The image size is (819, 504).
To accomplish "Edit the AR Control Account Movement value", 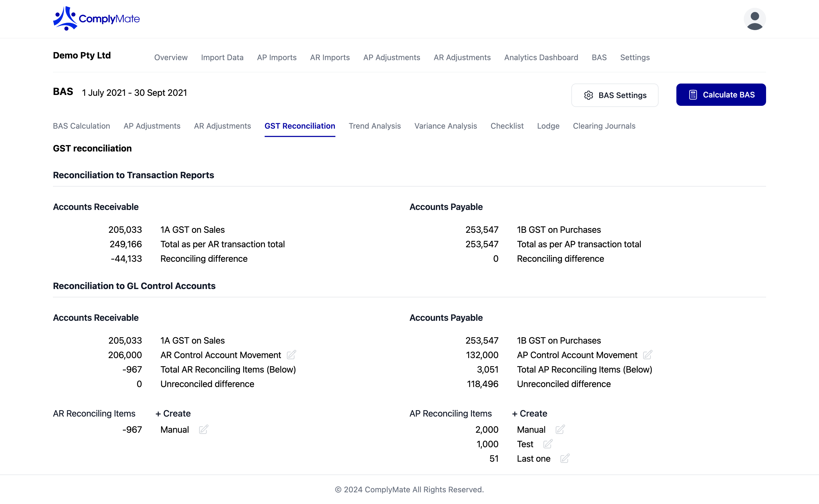I will point(292,355).
